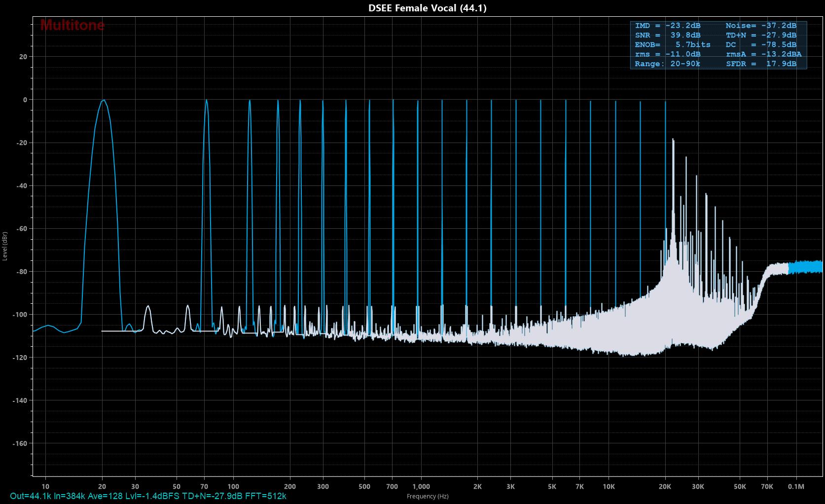Click the '-60' level axis tick label
The width and height of the screenshot is (825, 504).
click(x=22, y=229)
